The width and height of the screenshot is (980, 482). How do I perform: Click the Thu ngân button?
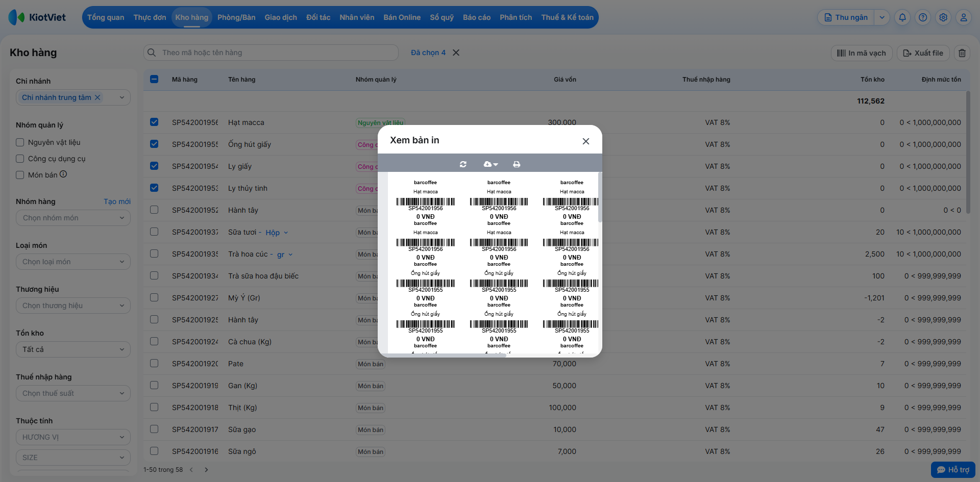(x=846, y=17)
